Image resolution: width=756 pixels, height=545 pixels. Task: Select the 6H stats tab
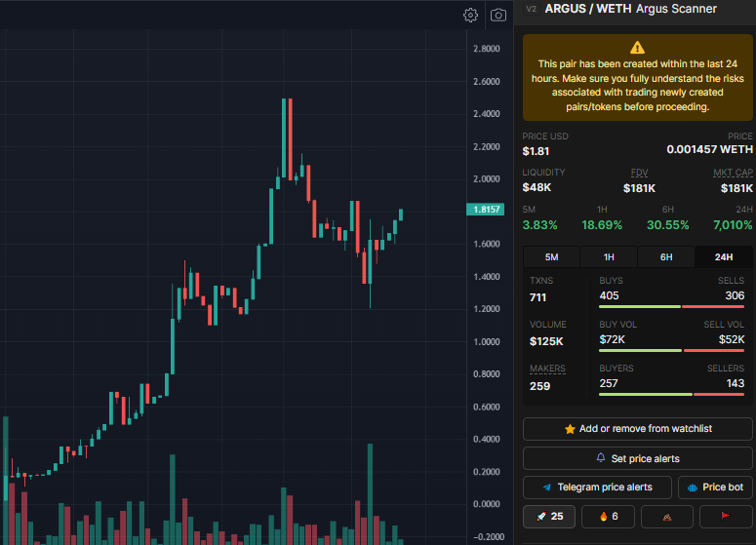pos(666,257)
